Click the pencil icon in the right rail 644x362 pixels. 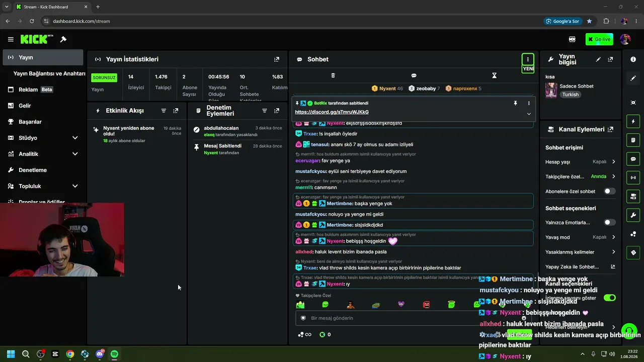(x=633, y=78)
